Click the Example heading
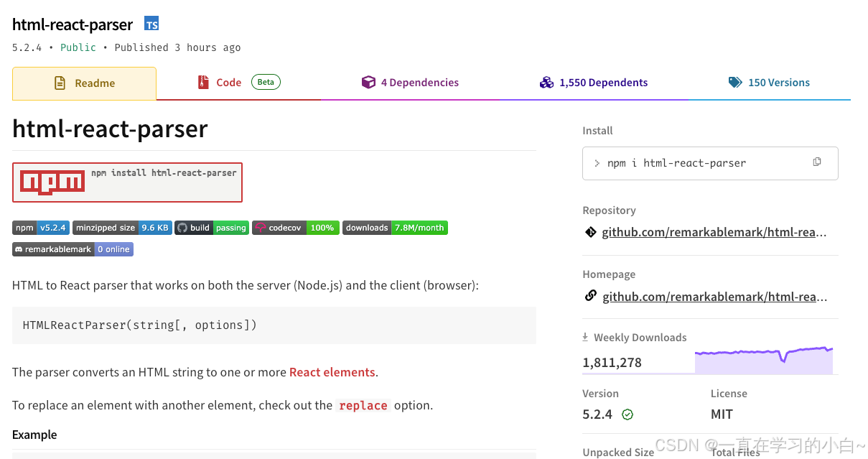The width and height of the screenshot is (868, 459). click(34, 435)
